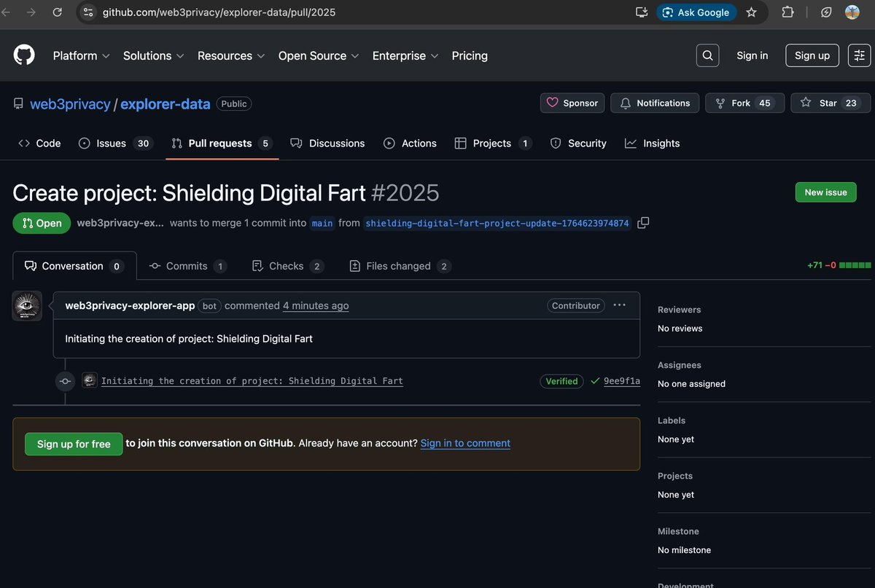The image size is (875, 588).
Task: Open browser extensions puzzle icon
Action: (788, 12)
